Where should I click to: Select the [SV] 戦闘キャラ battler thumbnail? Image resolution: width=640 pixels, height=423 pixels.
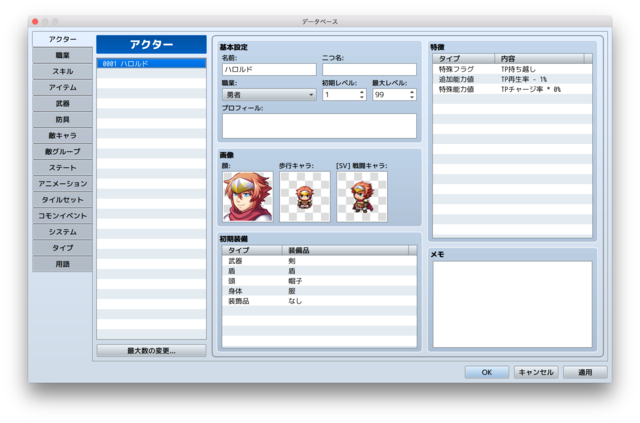tap(362, 197)
